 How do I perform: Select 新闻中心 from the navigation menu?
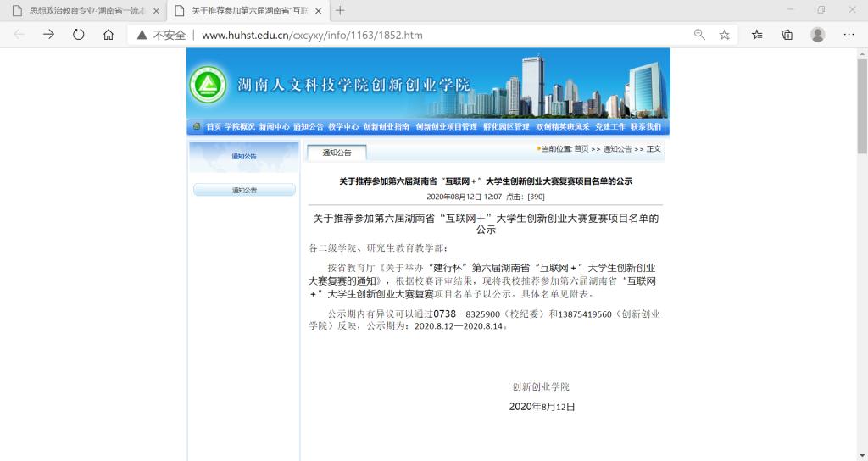(x=274, y=127)
